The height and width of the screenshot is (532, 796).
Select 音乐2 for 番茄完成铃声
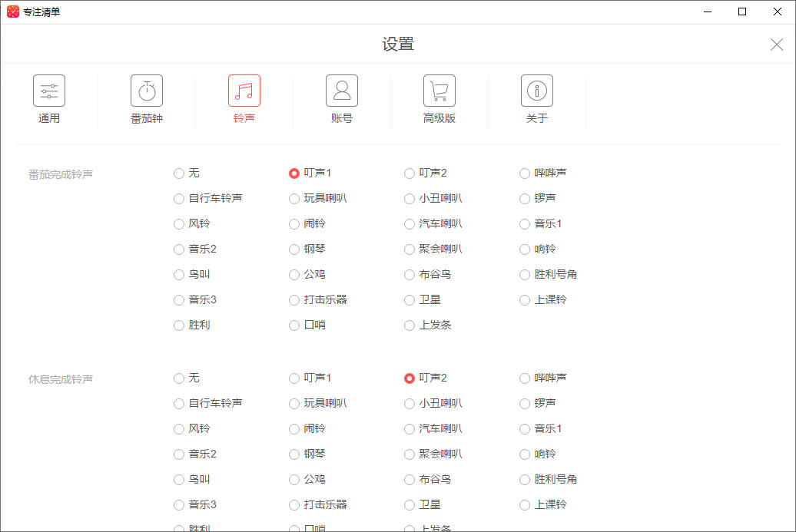179,249
